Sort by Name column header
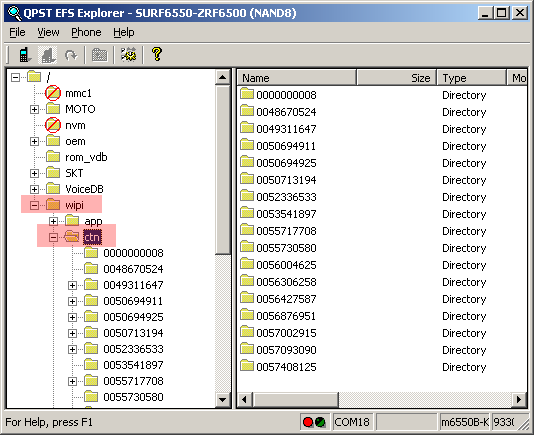The height and width of the screenshot is (435, 534). [x=297, y=78]
